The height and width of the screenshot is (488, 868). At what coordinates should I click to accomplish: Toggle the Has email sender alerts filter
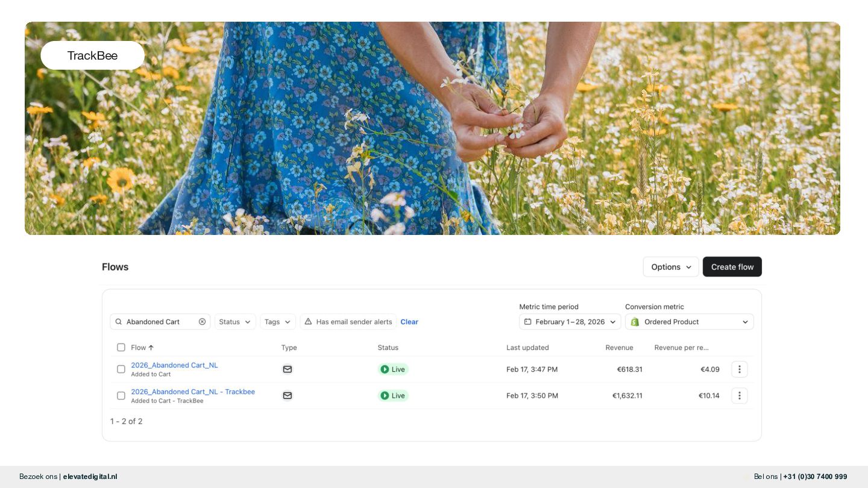[348, 322]
